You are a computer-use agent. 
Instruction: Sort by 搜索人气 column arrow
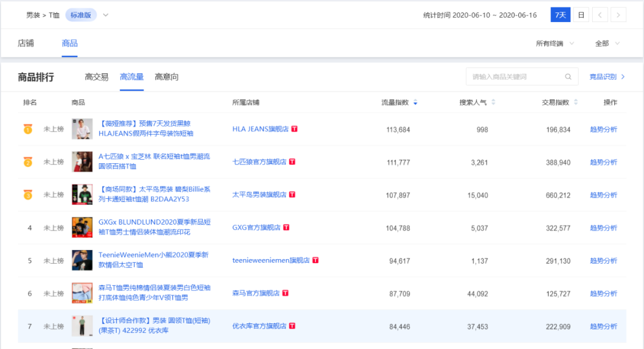[493, 103]
